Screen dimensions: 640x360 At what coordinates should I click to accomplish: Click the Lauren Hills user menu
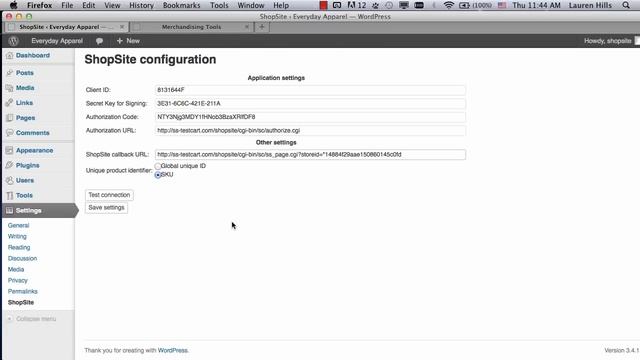pyautogui.click(x=590, y=5)
